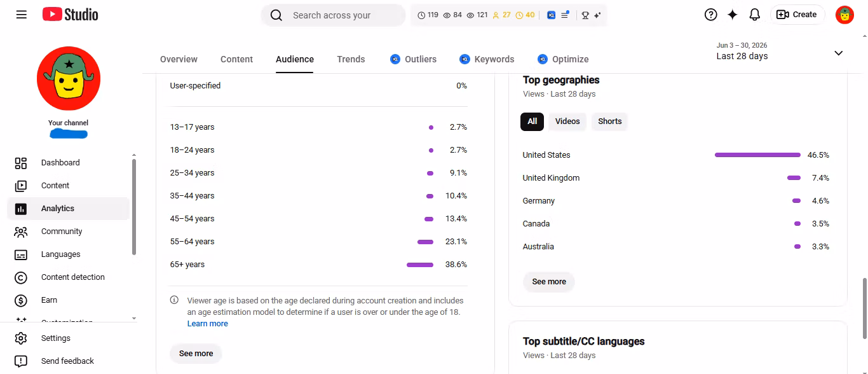Open the Help question mark icon

tap(711, 15)
